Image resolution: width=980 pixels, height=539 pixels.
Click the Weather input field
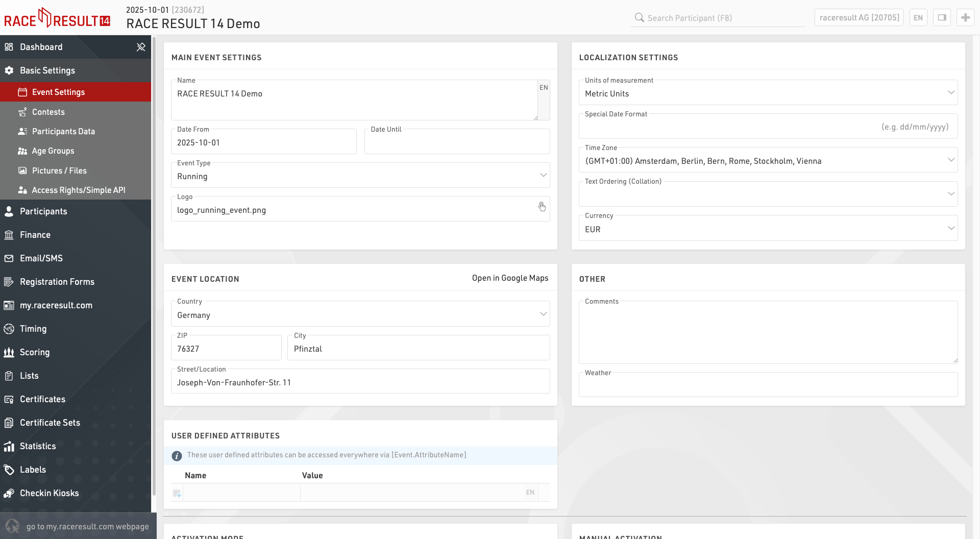(x=768, y=384)
